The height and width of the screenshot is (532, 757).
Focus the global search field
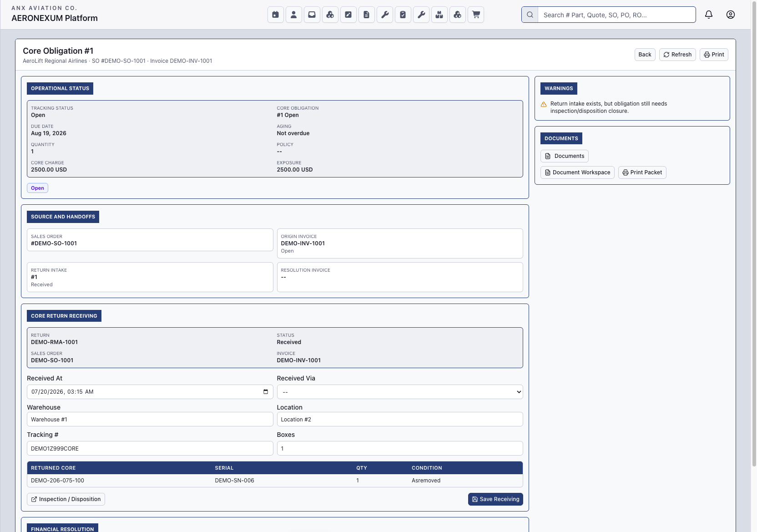[x=616, y=15]
